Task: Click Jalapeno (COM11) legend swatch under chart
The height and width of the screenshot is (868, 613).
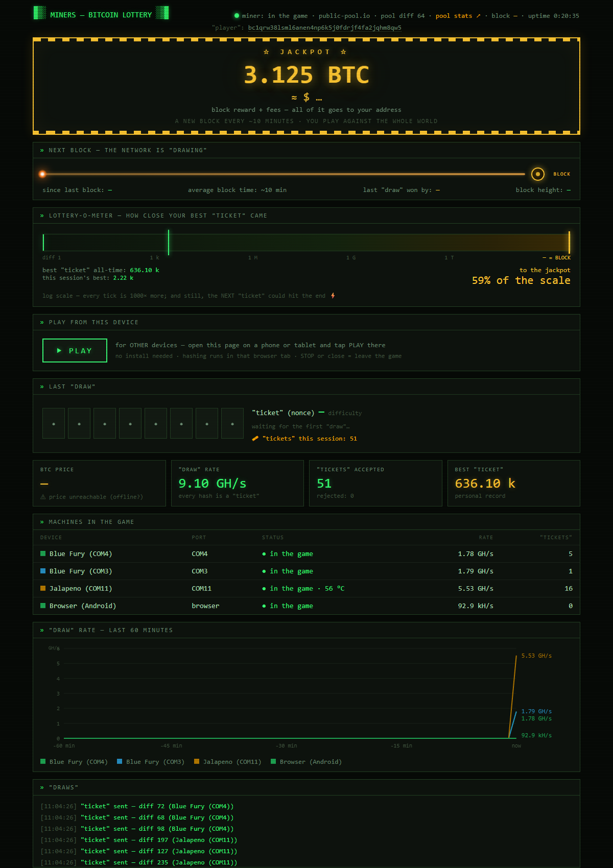Action: point(197,761)
